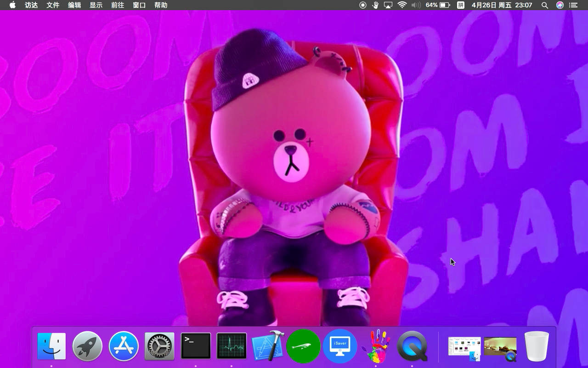Screen dimensions: 588x368
Task: Open Terminal from the Dock
Action: click(196, 346)
